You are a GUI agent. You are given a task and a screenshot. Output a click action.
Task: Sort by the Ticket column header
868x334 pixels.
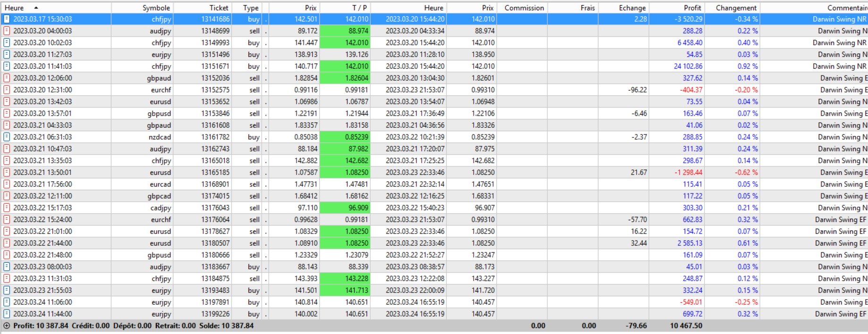pos(202,8)
